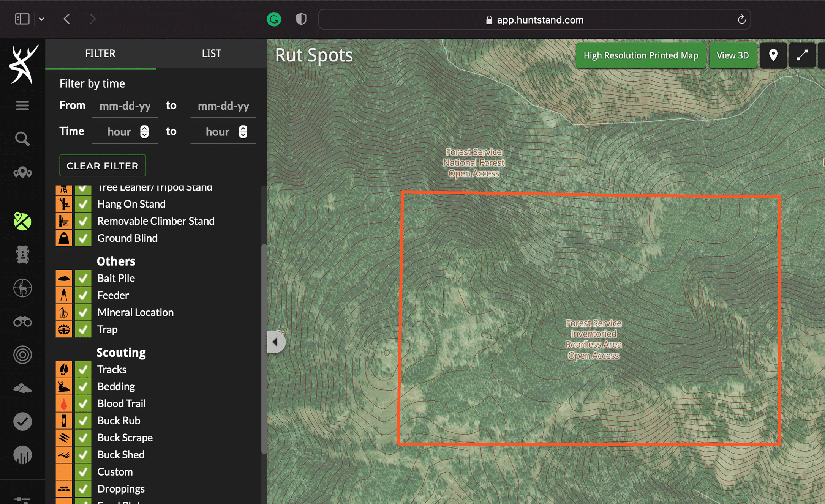The image size is (825, 504).
Task: Click the target rings sidebar icon
Action: tap(22, 354)
